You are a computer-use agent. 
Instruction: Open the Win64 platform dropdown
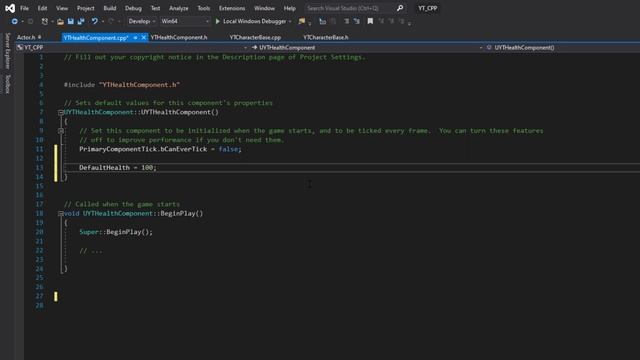pyautogui.click(x=185, y=21)
